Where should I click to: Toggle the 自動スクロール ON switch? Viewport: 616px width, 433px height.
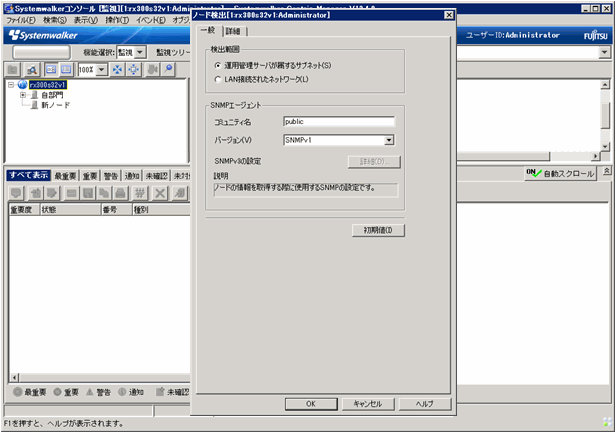(x=560, y=173)
